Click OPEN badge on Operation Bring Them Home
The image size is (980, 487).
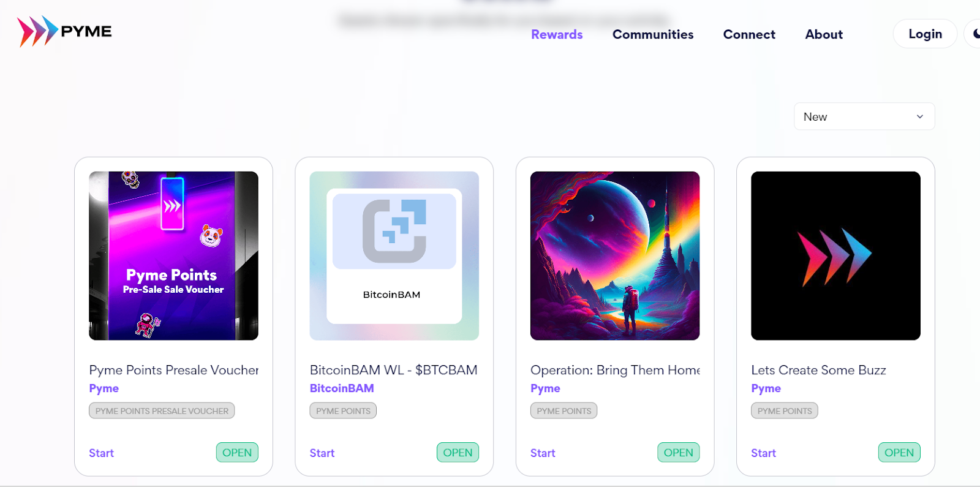[x=678, y=452]
